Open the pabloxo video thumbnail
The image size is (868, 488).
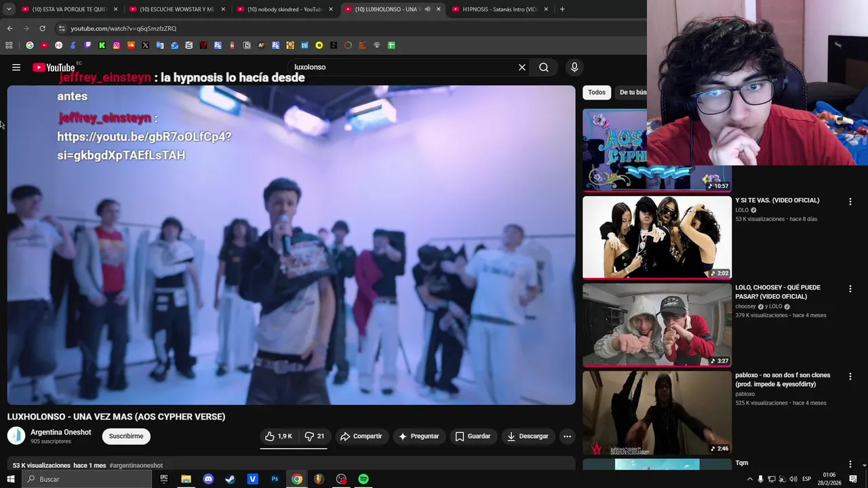click(657, 412)
